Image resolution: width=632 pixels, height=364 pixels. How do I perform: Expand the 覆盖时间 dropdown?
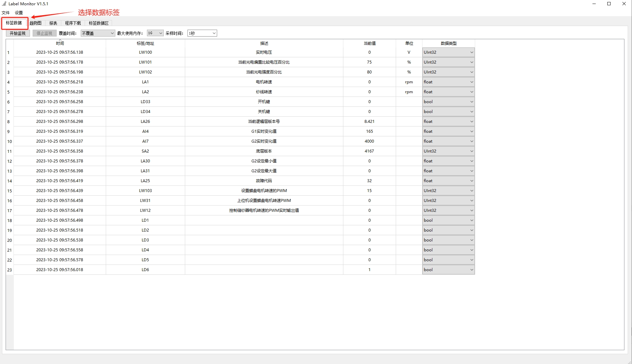click(98, 33)
